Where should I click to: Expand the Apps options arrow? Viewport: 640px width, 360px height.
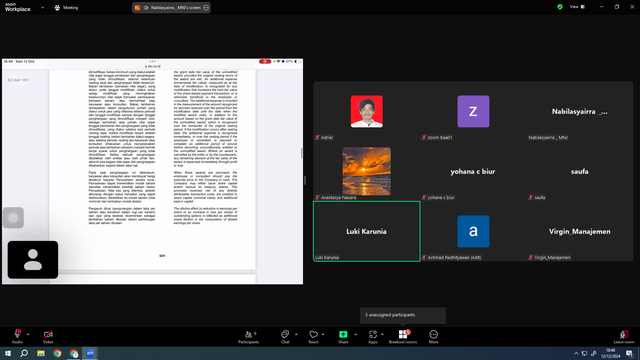(382, 334)
